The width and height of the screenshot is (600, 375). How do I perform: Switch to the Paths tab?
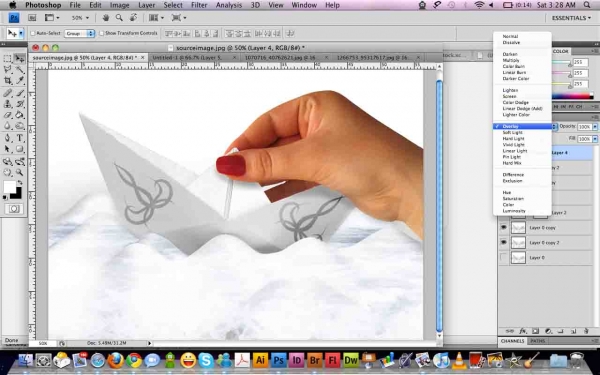537,341
